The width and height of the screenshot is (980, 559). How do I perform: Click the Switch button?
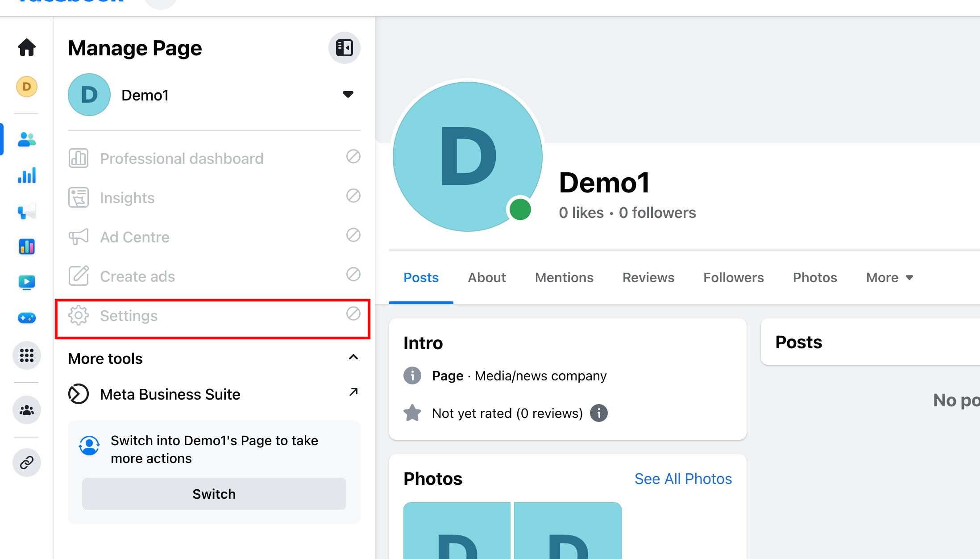[214, 494]
